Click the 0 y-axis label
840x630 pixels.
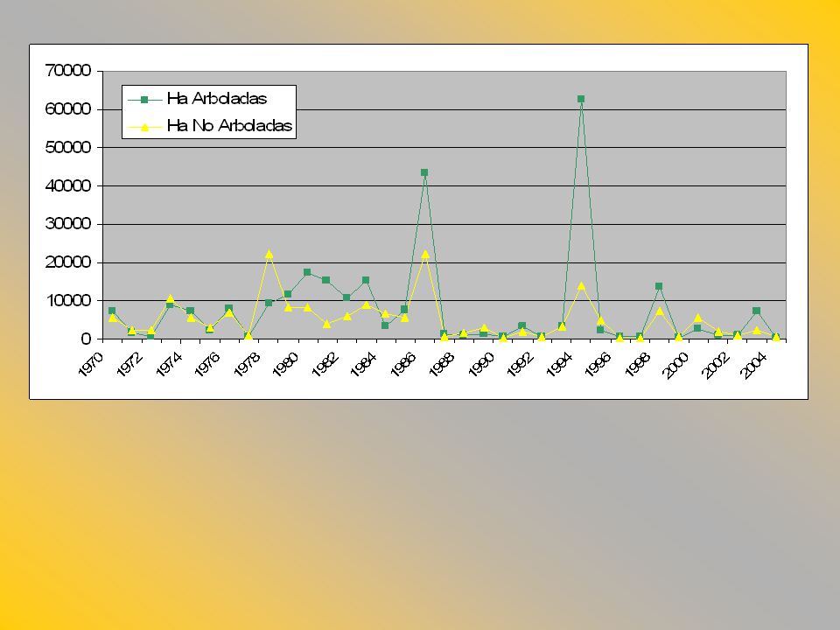[x=86, y=339]
